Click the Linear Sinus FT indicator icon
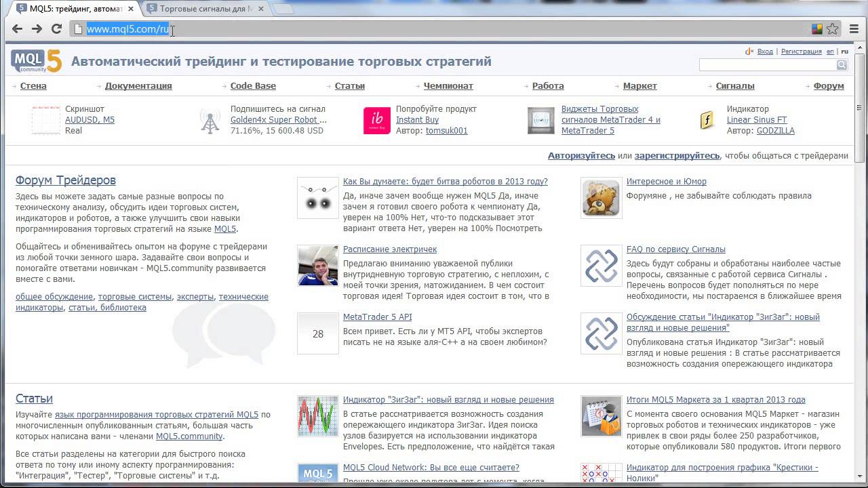 tap(707, 121)
